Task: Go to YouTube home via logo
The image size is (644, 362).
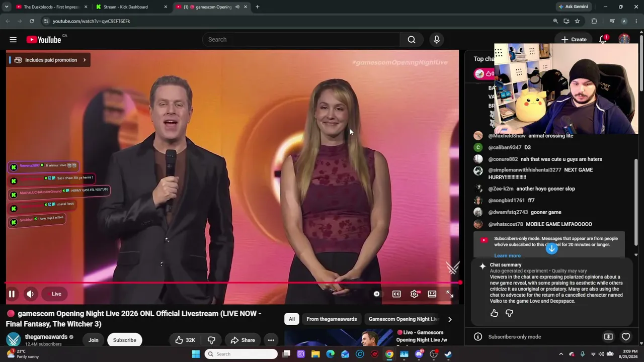Action: [44, 40]
